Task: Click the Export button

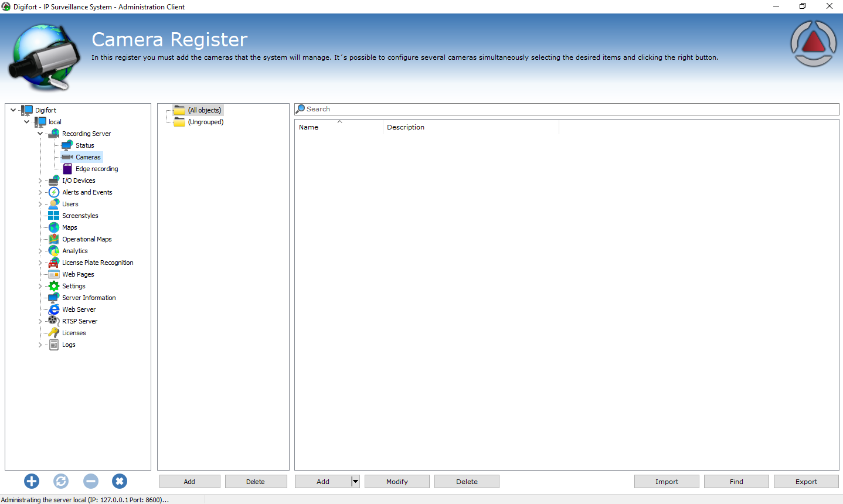Action: pos(806,481)
